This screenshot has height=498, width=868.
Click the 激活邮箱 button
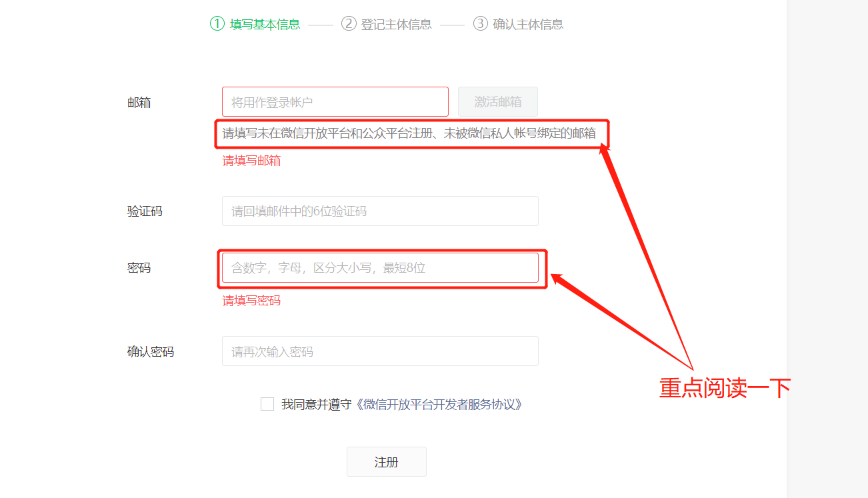pyautogui.click(x=498, y=102)
